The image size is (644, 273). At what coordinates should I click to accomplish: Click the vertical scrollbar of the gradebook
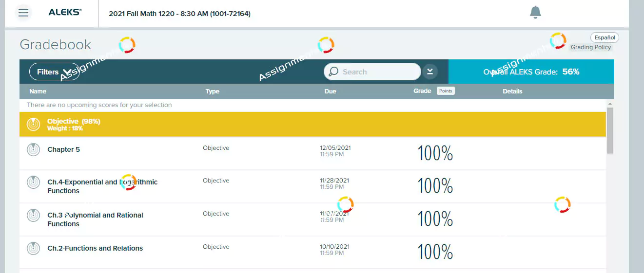(x=610, y=131)
